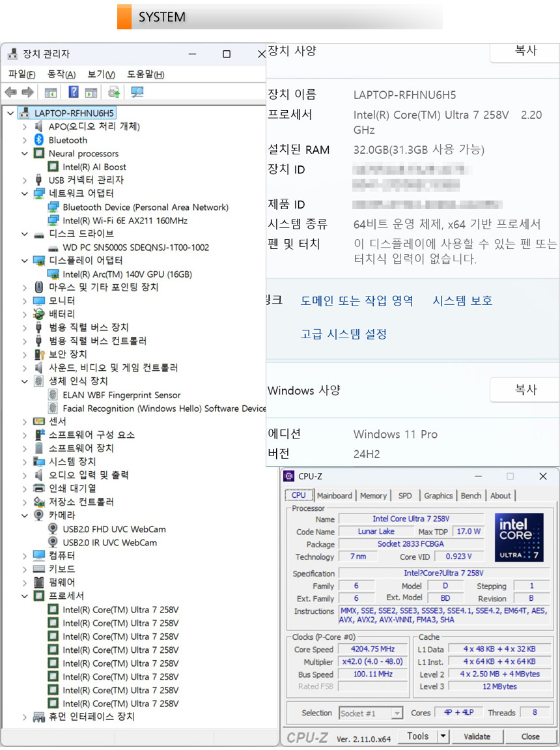Select the Intel(R) AI Boost device
Screen dimensions: 560x750
(94, 167)
